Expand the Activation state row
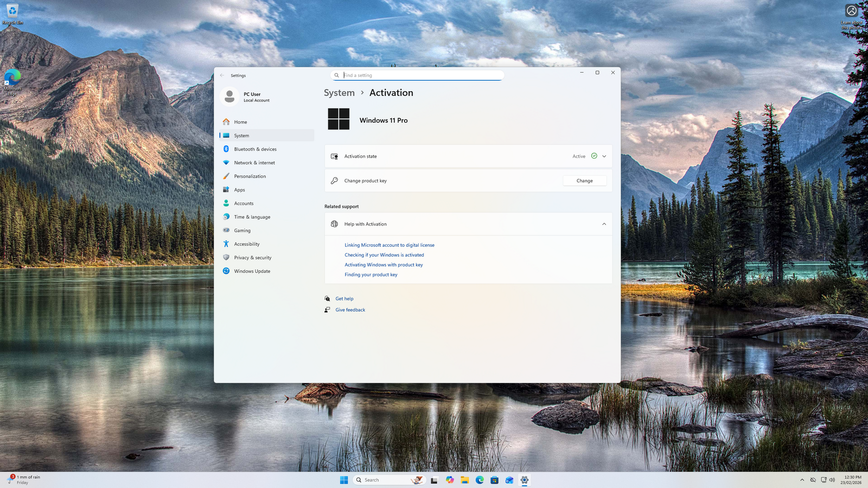 pos(604,156)
